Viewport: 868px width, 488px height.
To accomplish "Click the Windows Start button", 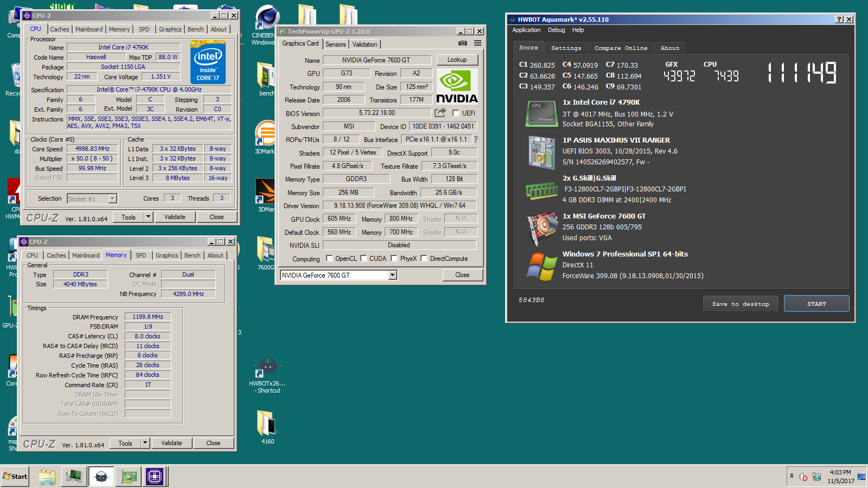I will click(15, 477).
